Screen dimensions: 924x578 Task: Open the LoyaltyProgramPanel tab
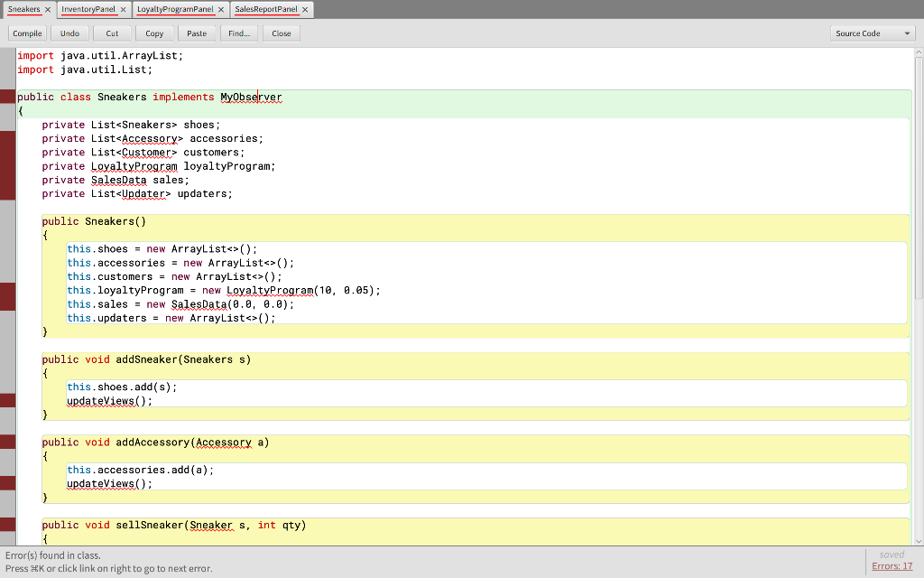pyautogui.click(x=176, y=10)
